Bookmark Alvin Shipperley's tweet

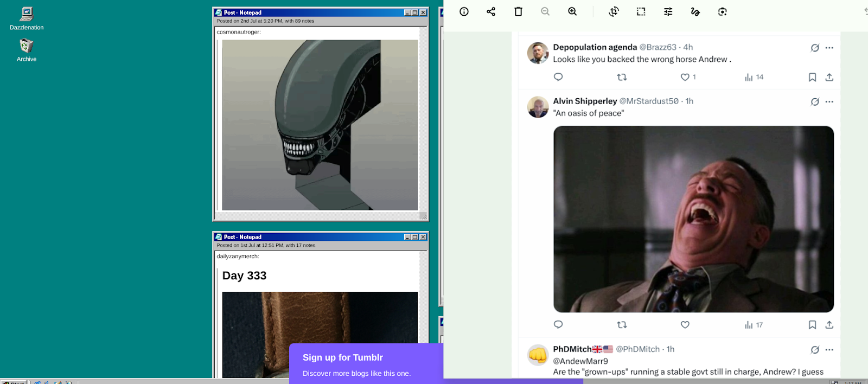coord(812,324)
